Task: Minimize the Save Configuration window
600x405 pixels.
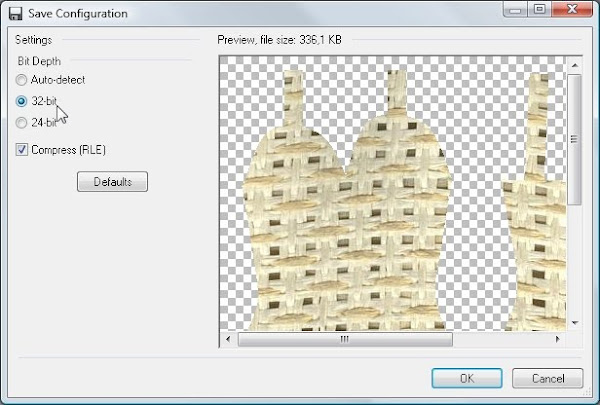Action: pos(515,9)
